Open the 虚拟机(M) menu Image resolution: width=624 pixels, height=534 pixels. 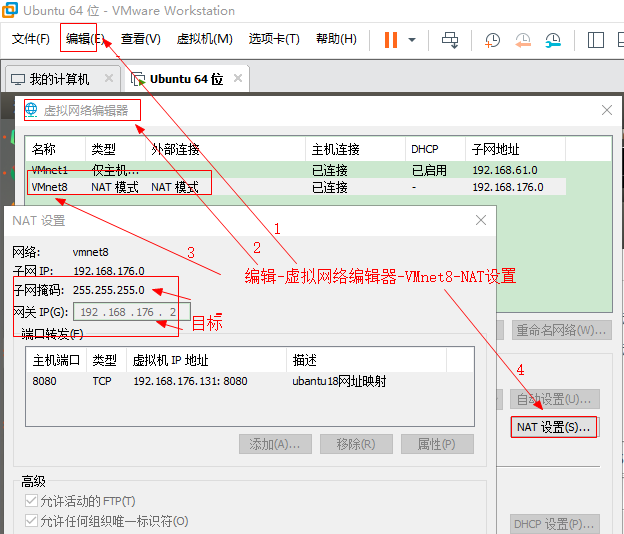coord(205,39)
